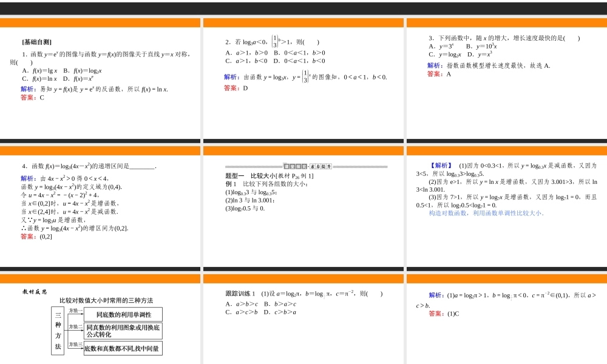The image size is (607, 364).
Task: Choose option B. y=10³x
Action: 481,46
